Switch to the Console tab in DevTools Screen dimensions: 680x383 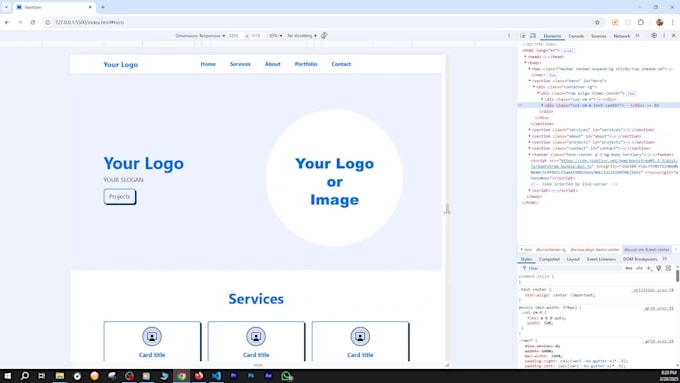576,36
